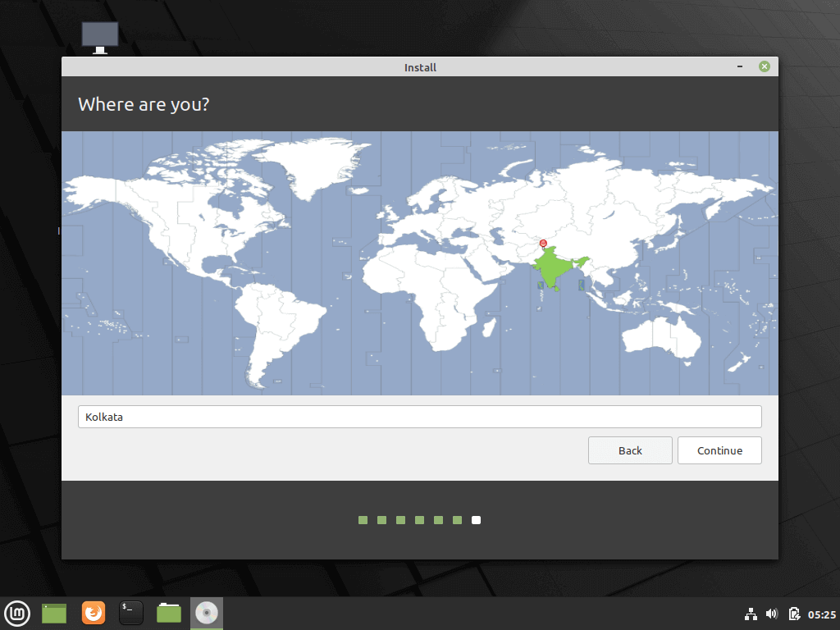This screenshot has height=630, width=840.
Task: Close the Install window
Action: [x=765, y=66]
